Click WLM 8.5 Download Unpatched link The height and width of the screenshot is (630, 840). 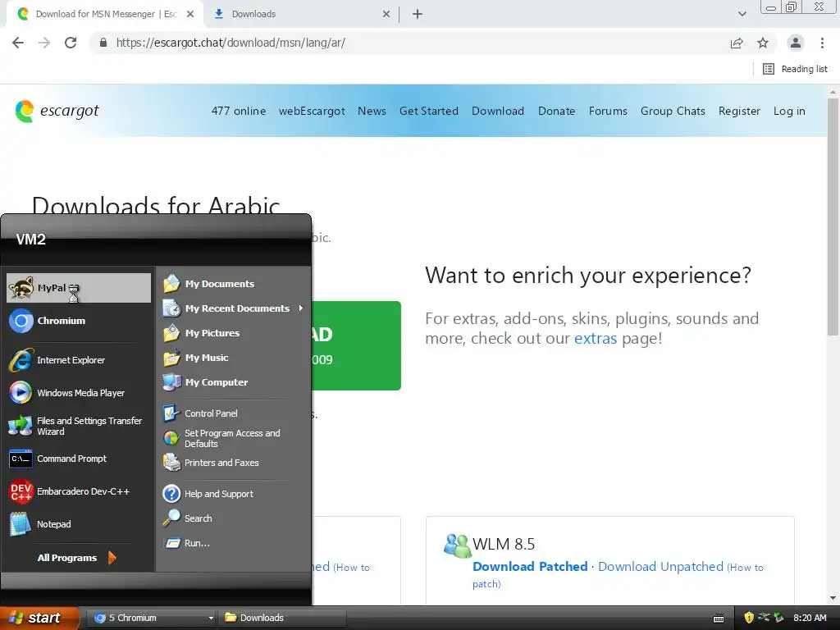[660, 566]
